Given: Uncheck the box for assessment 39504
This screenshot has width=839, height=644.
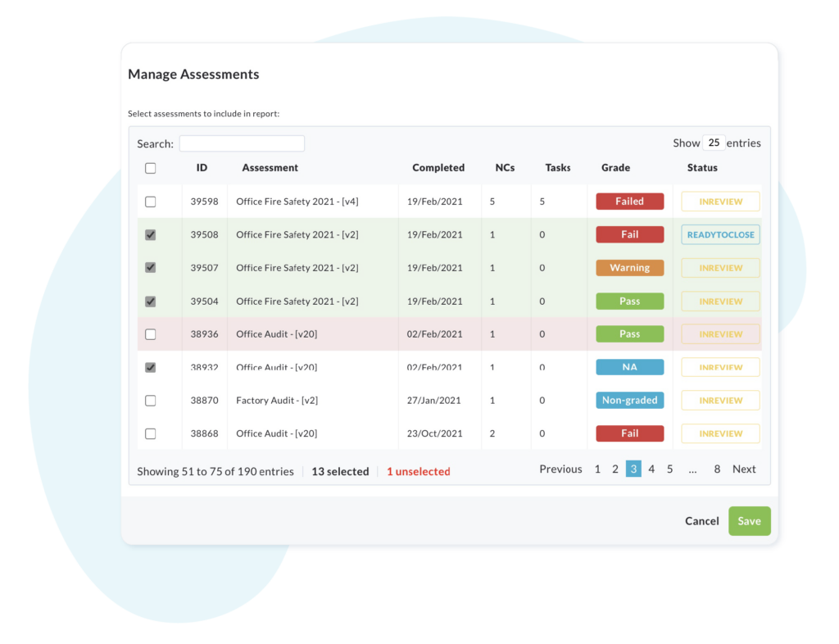Looking at the screenshot, I should pos(151,302).
